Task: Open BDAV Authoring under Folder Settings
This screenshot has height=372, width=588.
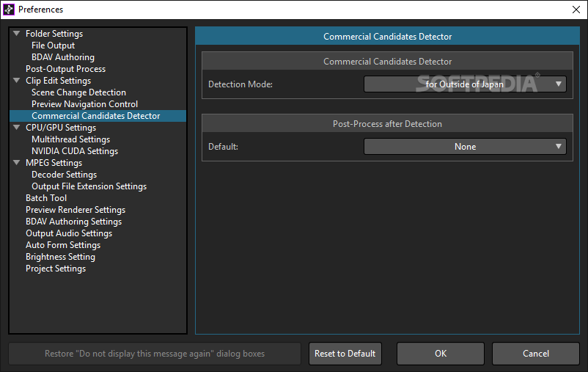Action: [x=63, y=57]
